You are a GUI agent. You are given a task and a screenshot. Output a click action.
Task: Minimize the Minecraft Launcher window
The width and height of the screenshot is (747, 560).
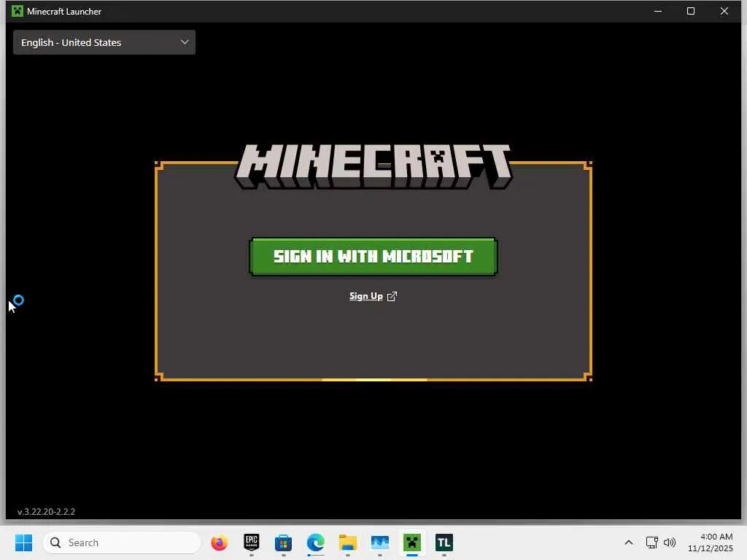pos(658,11)
